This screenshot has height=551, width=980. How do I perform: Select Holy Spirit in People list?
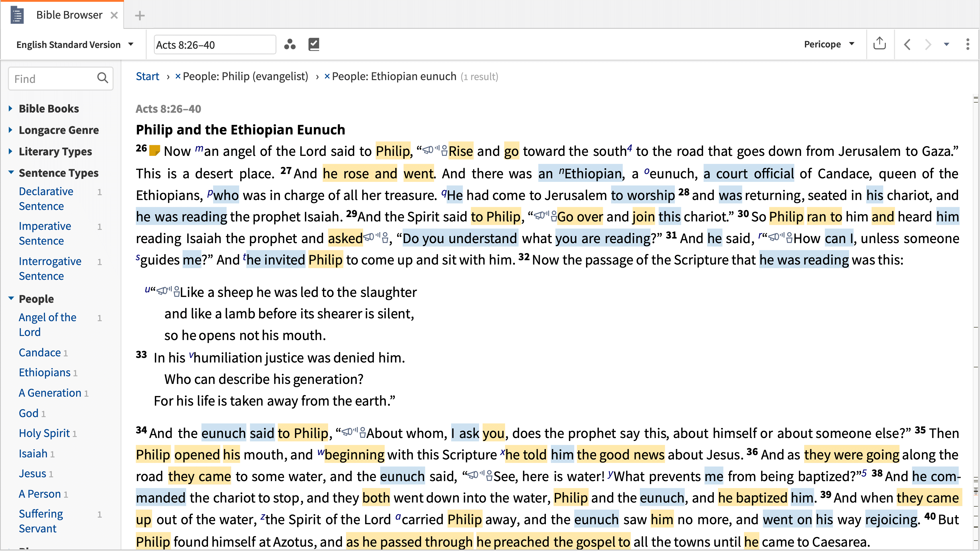(44, 433)
